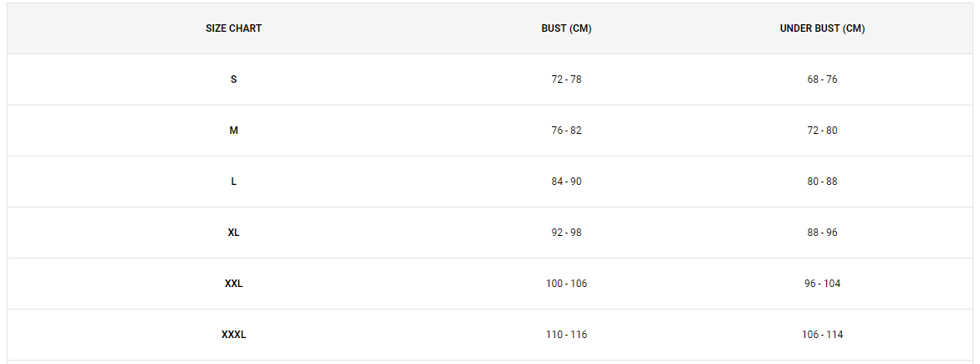Select the XL size row label
Image resolution: width=980 pixels, height=364 pixels.
(234, 233)
